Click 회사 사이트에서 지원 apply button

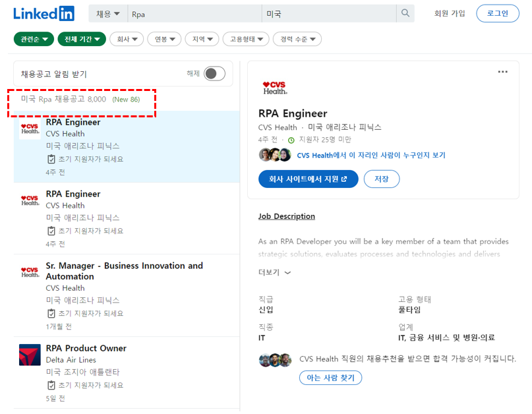coord(308,179)
